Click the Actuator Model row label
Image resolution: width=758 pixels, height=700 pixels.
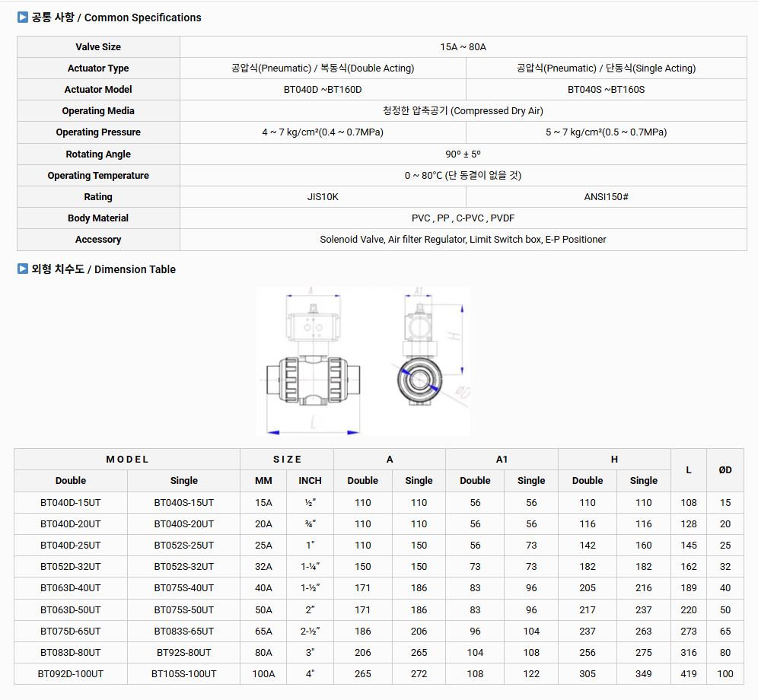[x=98, y=90]
